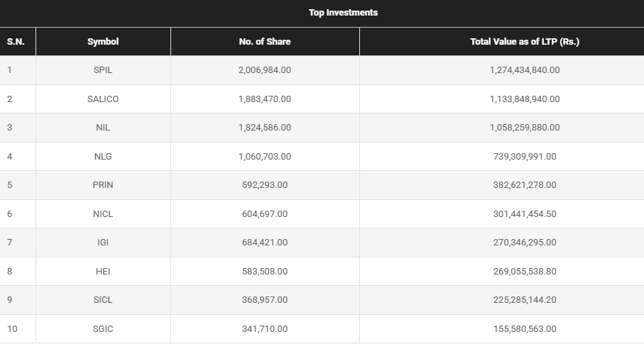Choose the PRIN symbol
Image resolution: width=644 pixels, height=344 pixels.
tap(103, 185)
